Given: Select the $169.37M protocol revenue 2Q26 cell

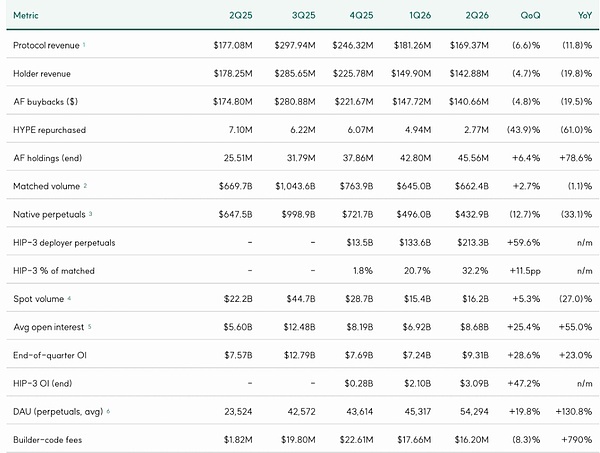Looking at the screenshot, I should (469, 45).
